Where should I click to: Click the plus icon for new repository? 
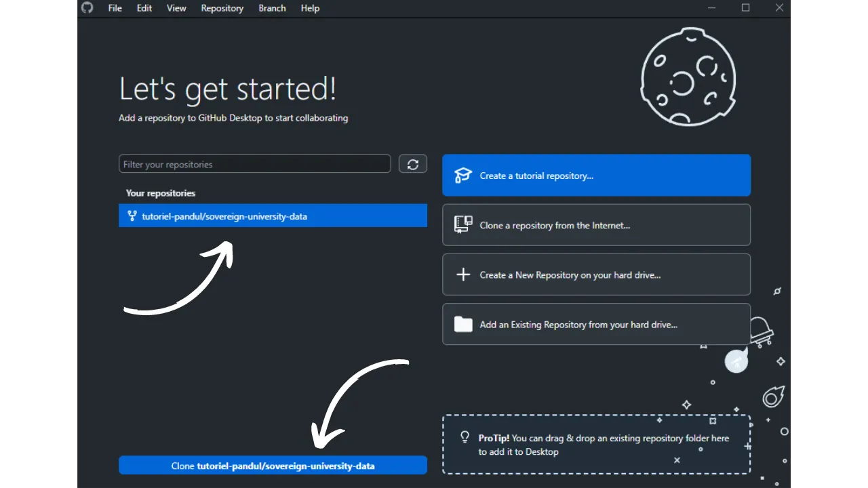pos(463,274)
